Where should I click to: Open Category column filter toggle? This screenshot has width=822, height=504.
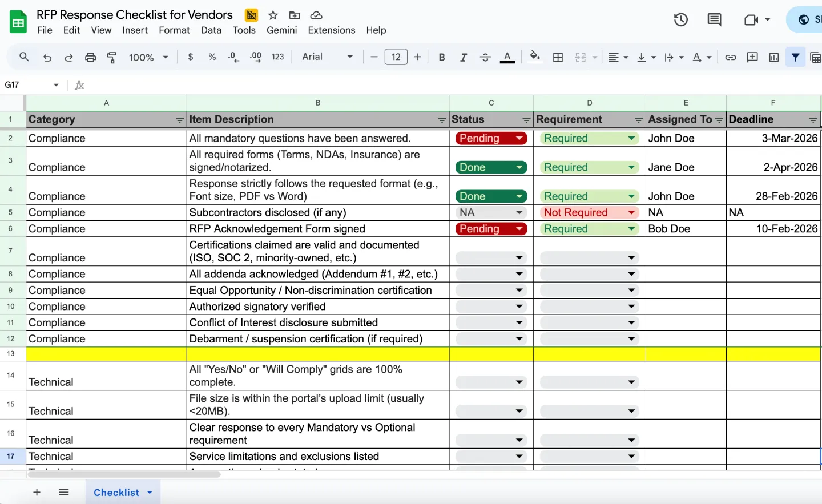[x=180, y=120]
